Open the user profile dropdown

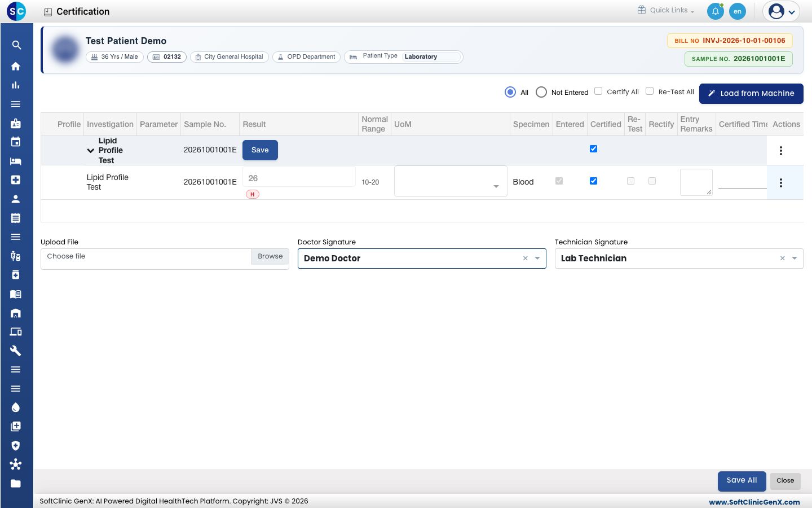(781, 11)
